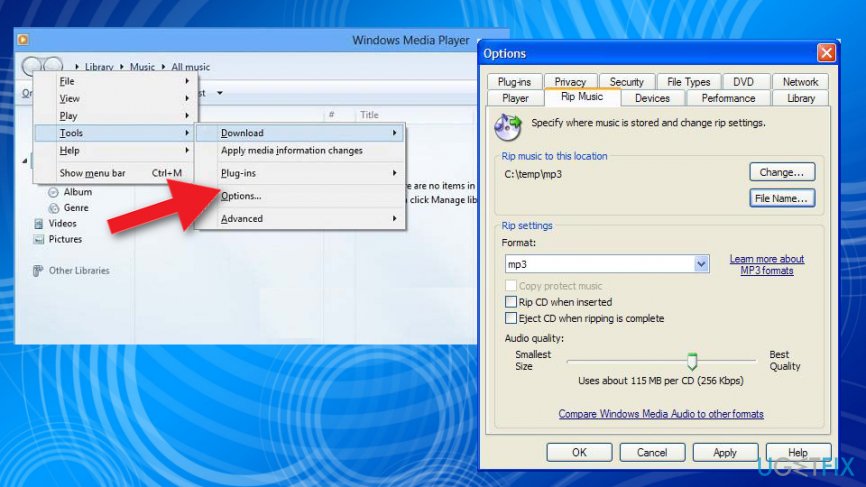The height and width of the screenshot is (487, 866).
Task: Switch to the Library tab in Options
Action: pos(801,98)
